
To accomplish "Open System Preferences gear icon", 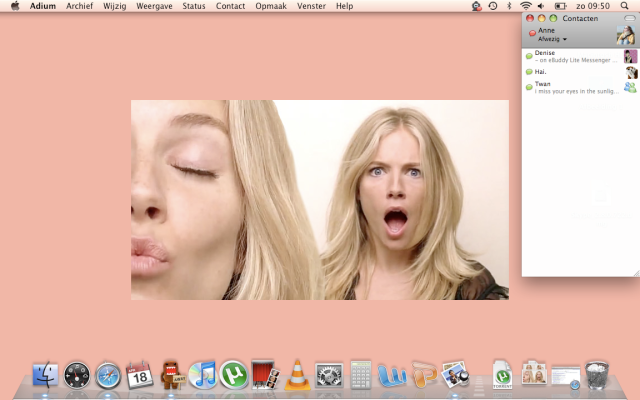I will pyautogui.click(x=329, y=376).
